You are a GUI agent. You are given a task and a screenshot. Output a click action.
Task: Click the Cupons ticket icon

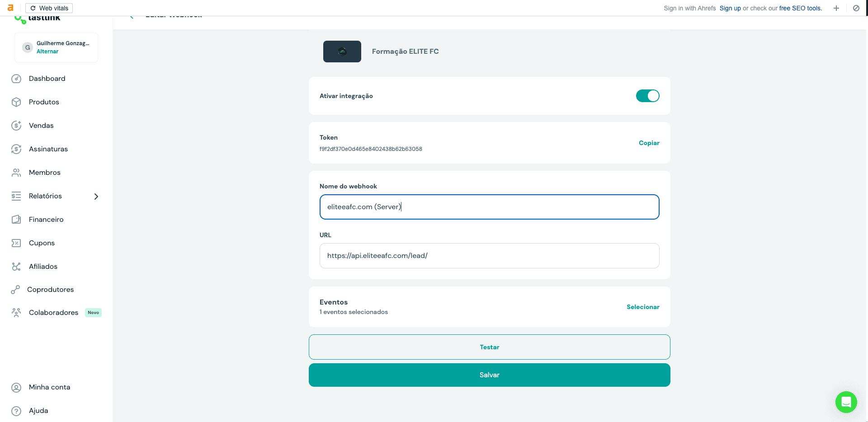pyautogui.click(x=16, y=243)
